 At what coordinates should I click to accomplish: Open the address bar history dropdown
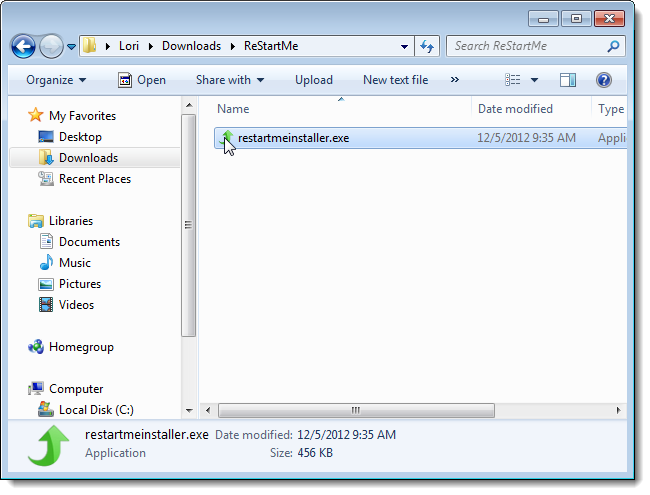[404, 46]
